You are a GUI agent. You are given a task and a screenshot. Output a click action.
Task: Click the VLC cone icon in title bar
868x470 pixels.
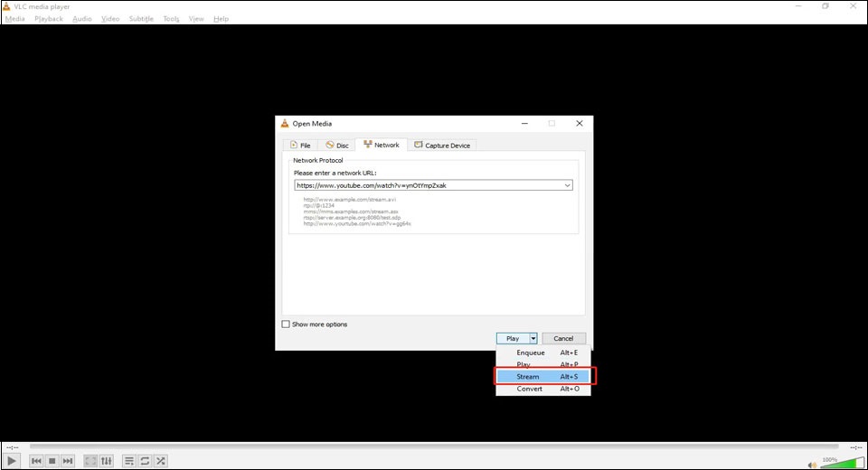6,6
